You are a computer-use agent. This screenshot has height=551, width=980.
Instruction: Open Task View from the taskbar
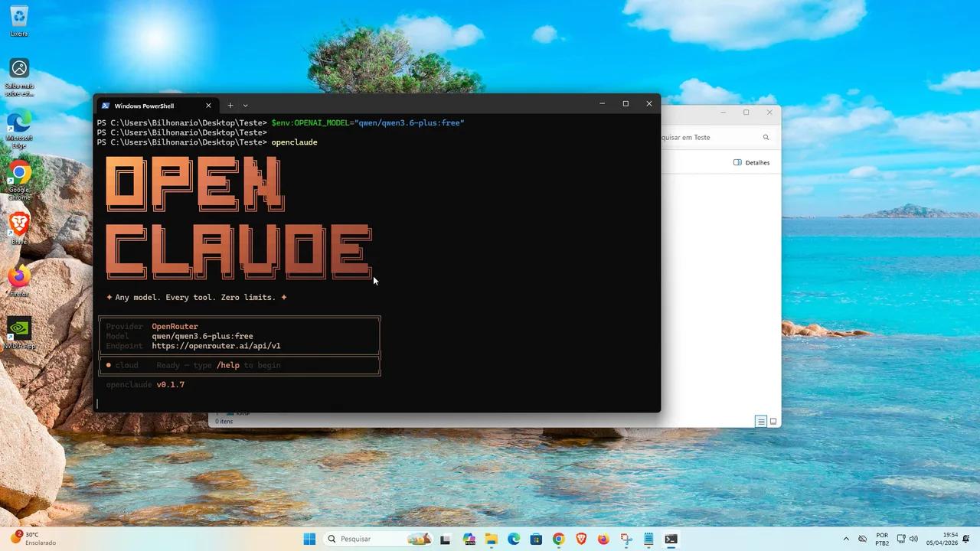tap(446, 539)
